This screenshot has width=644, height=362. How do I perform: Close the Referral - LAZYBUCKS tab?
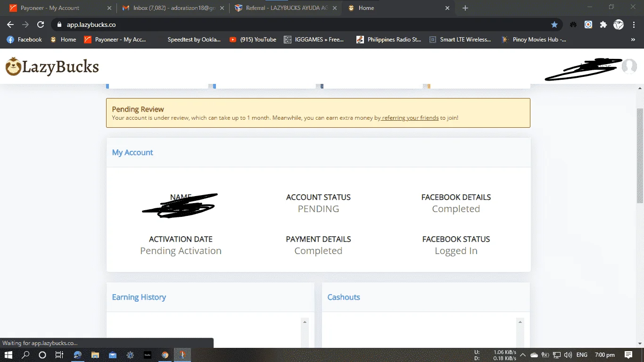(x=335, y=8)
